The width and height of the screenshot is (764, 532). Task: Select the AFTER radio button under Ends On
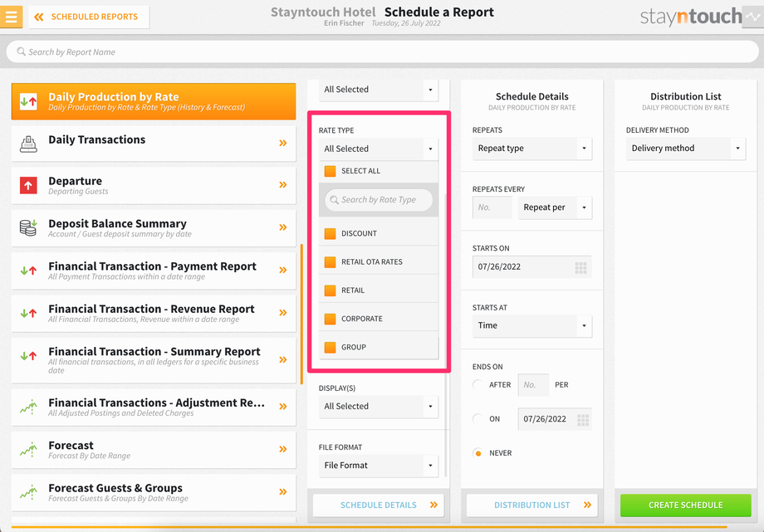(x=478, y=384)
